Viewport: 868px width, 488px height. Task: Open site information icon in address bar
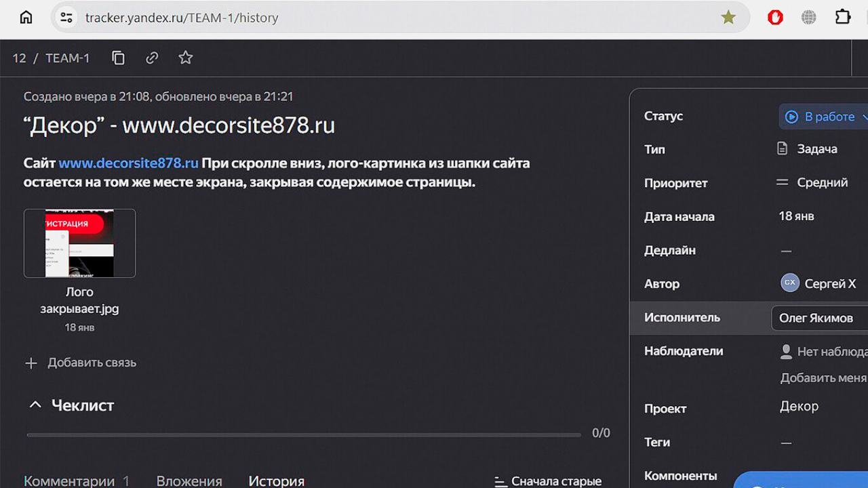coord(66,18)
